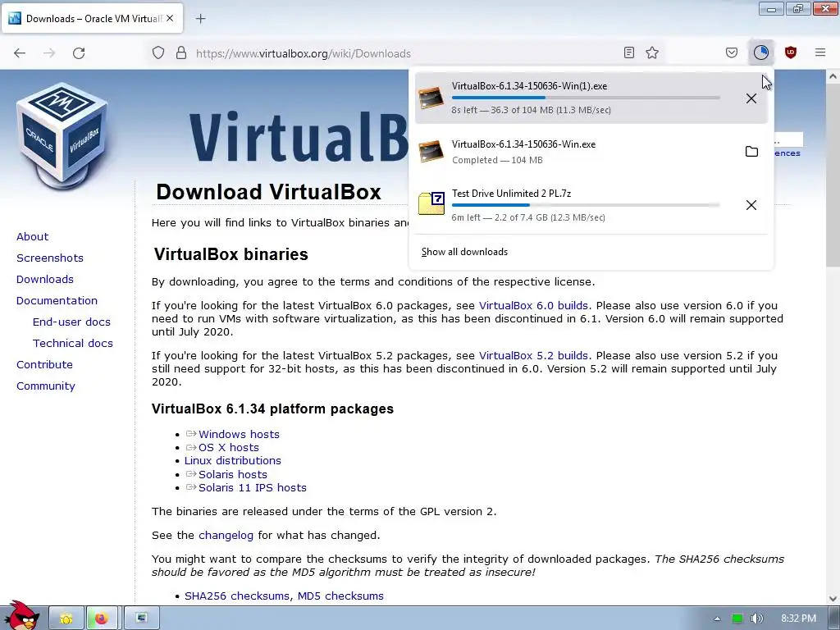Click progress bar of Test Drive Unlimited download

pos(586,205)
